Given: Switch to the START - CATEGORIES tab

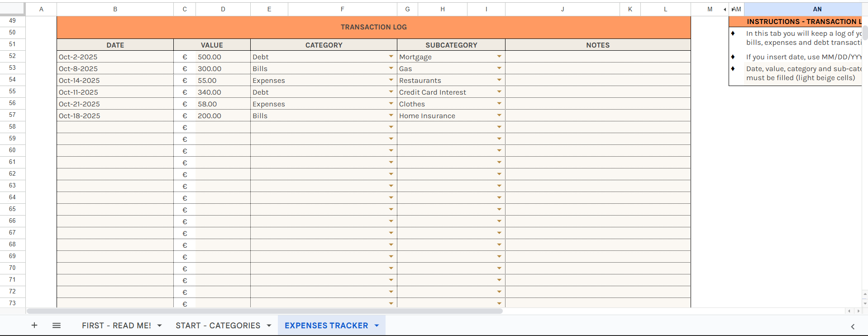Looking at the screenshot, I should (218, 326).
